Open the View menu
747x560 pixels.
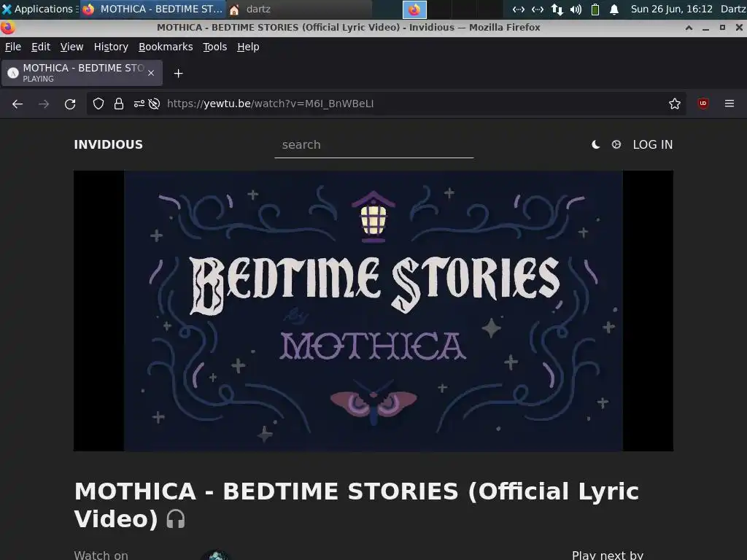pos(71,47)
